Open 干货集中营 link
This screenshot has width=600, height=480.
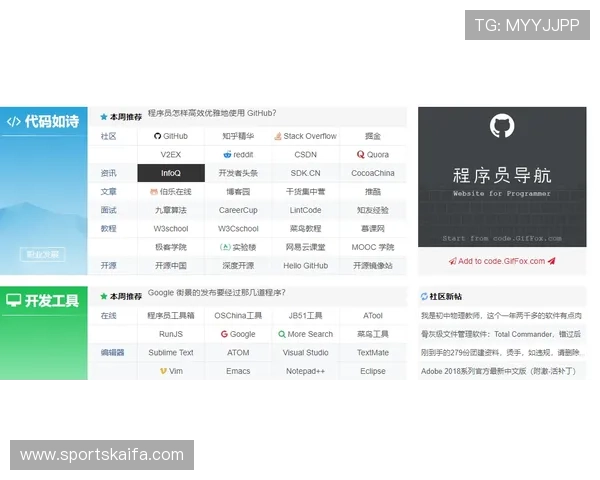point(305,192)
